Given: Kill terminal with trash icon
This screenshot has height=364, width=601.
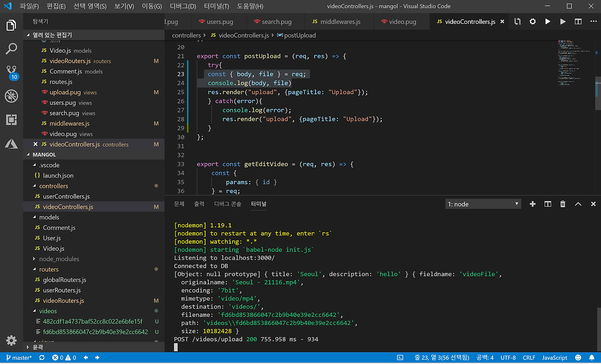Looking at the screenshot, I should 562,204.
